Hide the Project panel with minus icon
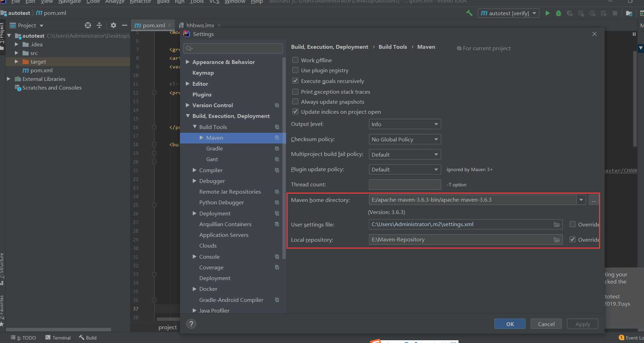The height and width of the screenshot is (343, 644). [125, 25]
